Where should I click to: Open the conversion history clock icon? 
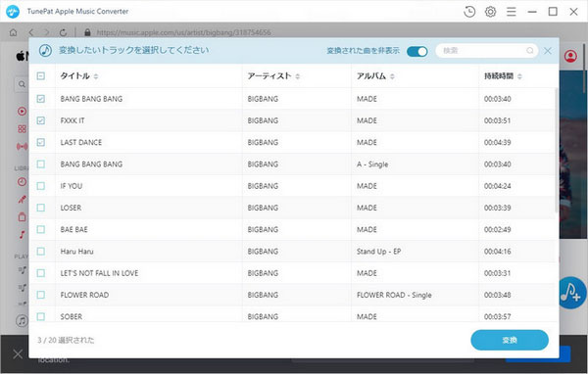[x=469, y=12]
